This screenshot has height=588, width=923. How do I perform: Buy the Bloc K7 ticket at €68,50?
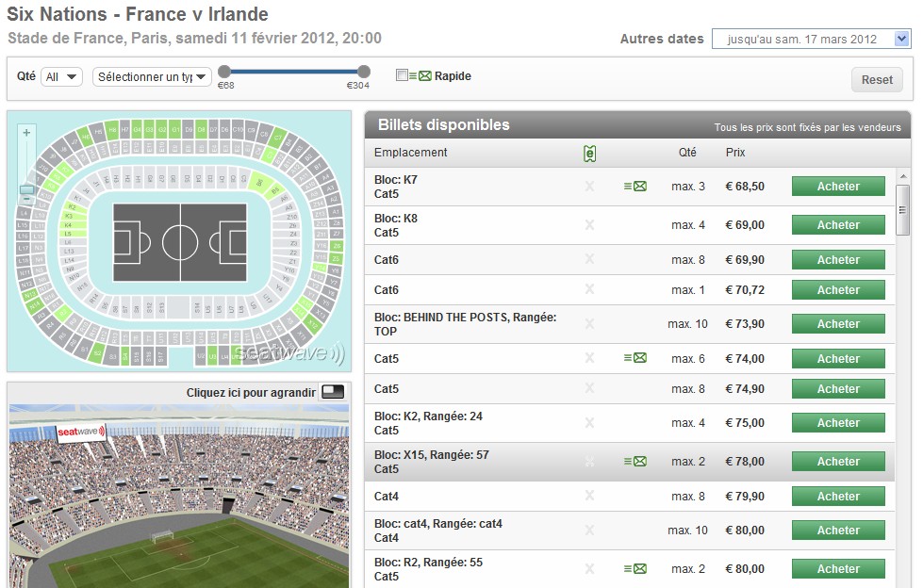point(838,187)
